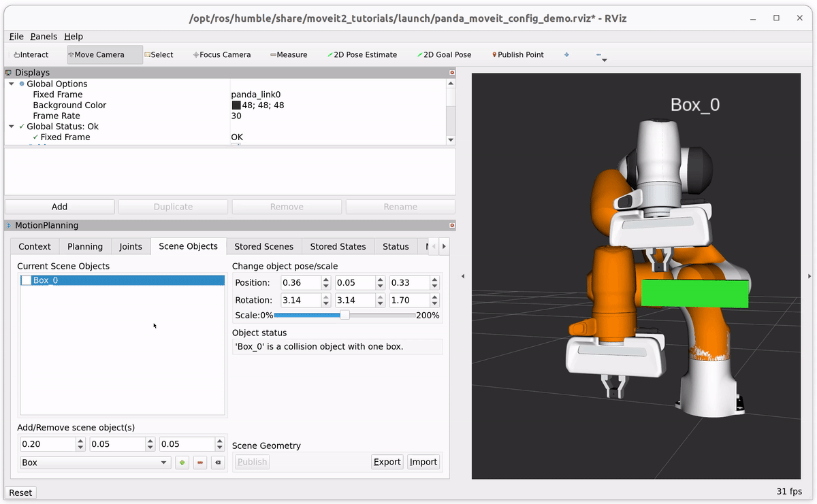Select the Measure tool
Viewport: 817px width, 504px height.
tap(289, 54)
